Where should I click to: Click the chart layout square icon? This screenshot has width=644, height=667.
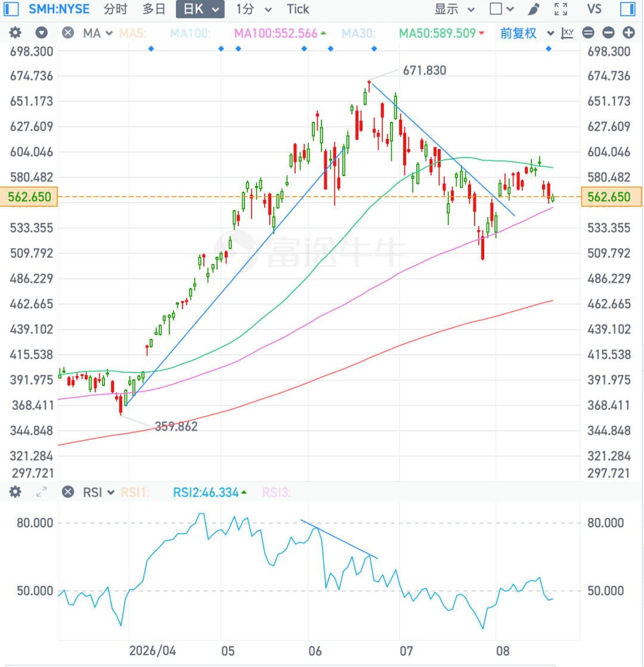click(x=496, y=9)
